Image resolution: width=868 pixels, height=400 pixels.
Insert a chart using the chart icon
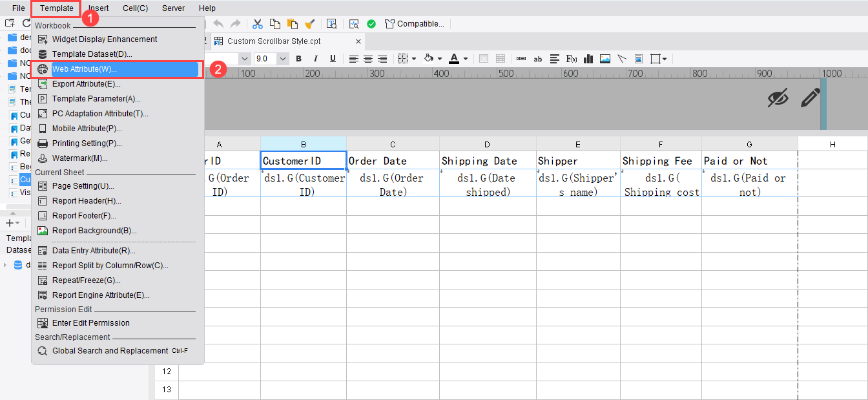click(x=588, y=58)
